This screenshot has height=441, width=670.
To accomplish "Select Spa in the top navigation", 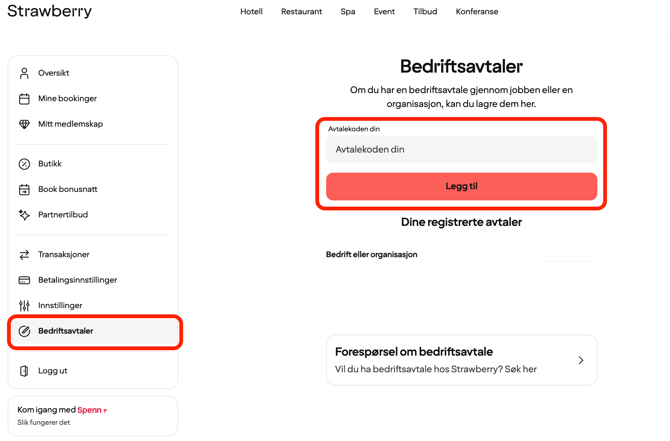I will 348,12.
